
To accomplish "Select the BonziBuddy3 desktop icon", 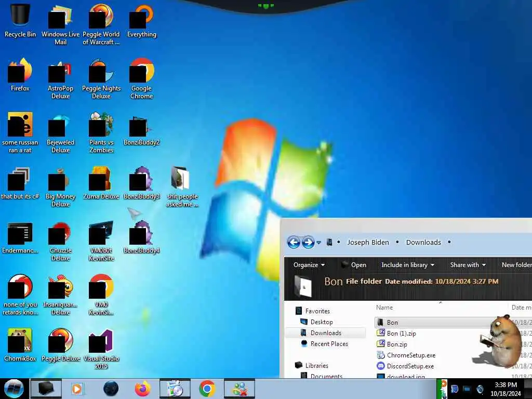I will pyautogui.click(x=141, y=183).
